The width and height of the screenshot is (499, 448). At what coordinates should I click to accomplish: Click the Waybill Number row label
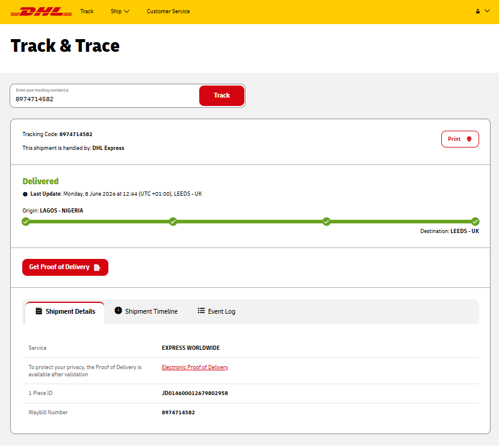[48, 412]
